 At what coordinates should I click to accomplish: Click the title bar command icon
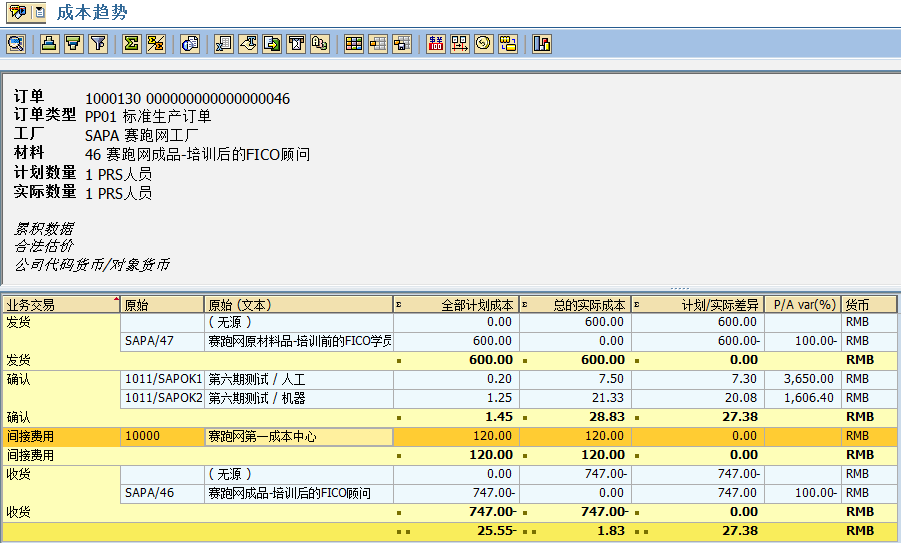18,12
